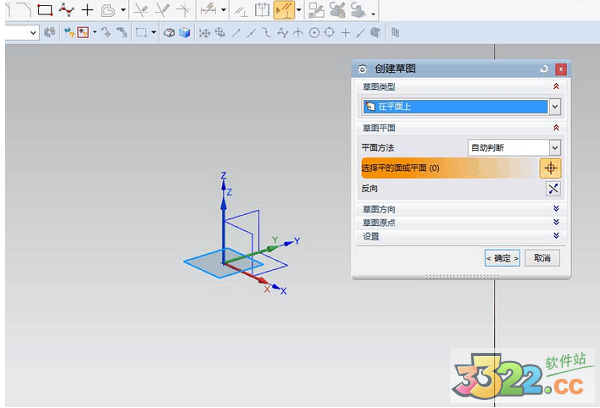Click the dialog settings gear icon
The width and height of the screenshot is (600, 408).
pos(362,69)
